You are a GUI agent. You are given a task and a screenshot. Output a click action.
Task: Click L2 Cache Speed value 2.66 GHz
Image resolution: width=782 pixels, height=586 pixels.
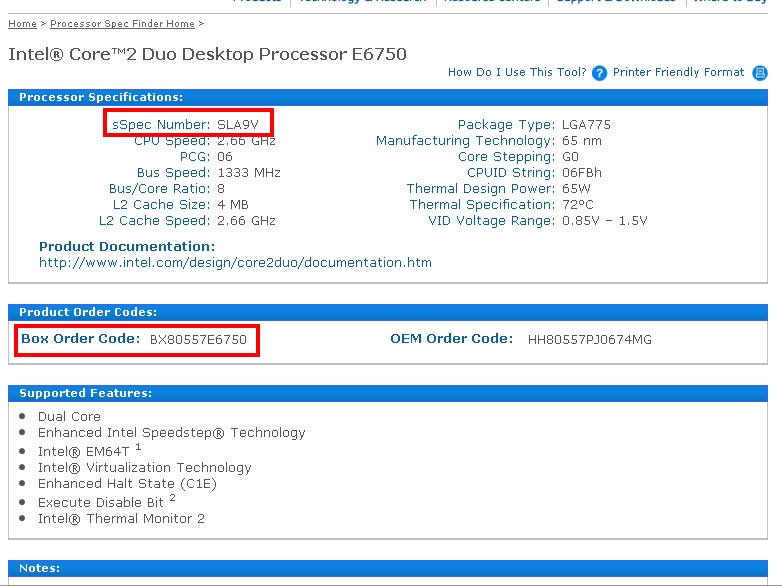(246, 220)
